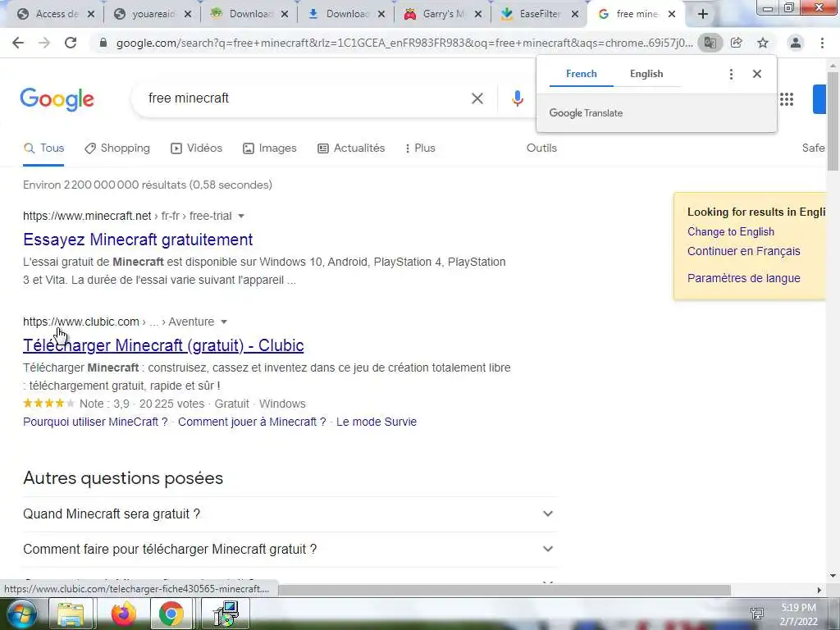Expand 'Quand Minecraft sera gratuit ?' question
Screen dimensions: 840x630
tap(290, 514)
